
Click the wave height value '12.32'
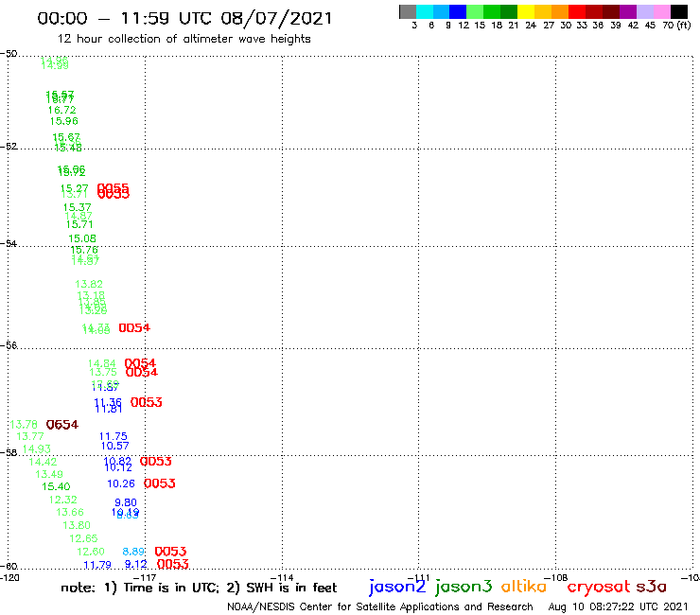click(x=63, y=500)
